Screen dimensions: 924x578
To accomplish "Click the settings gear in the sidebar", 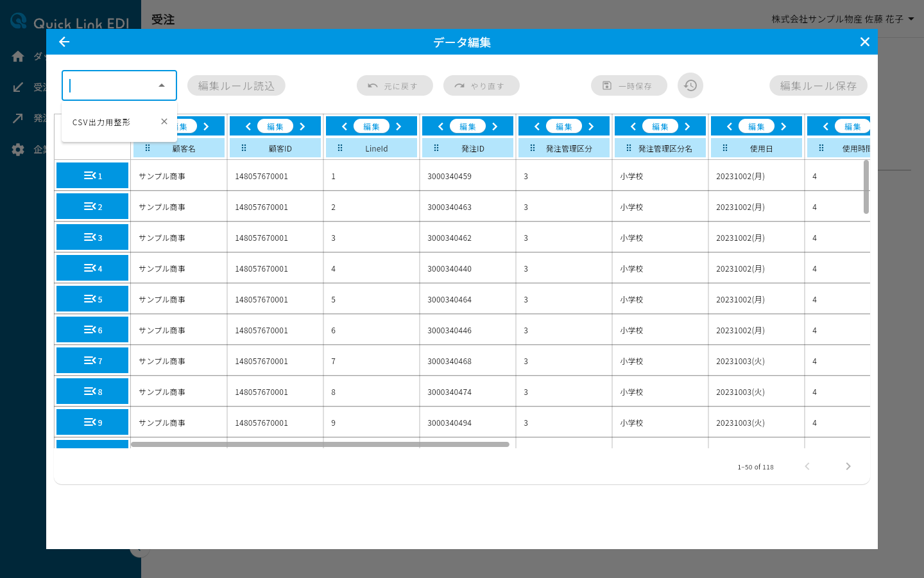I will click(x=18, y=150).
